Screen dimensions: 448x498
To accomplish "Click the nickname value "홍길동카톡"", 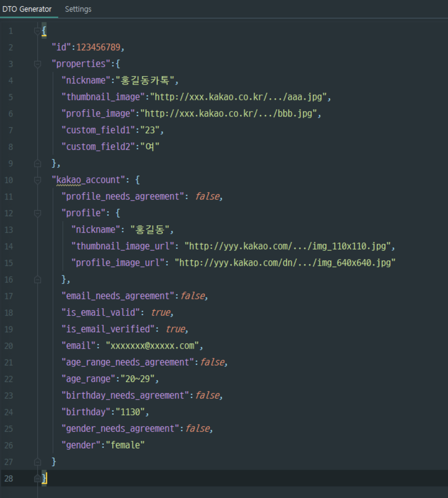I will (x=145, y=81).
